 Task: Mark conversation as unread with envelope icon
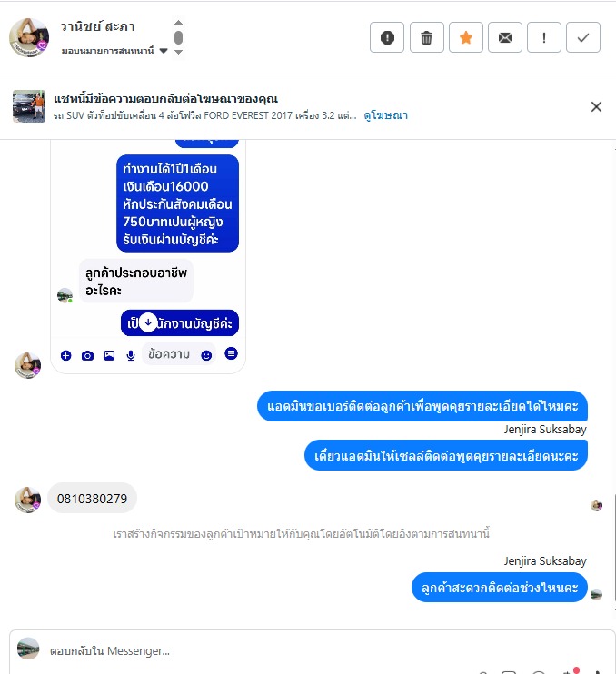point(504,37)
